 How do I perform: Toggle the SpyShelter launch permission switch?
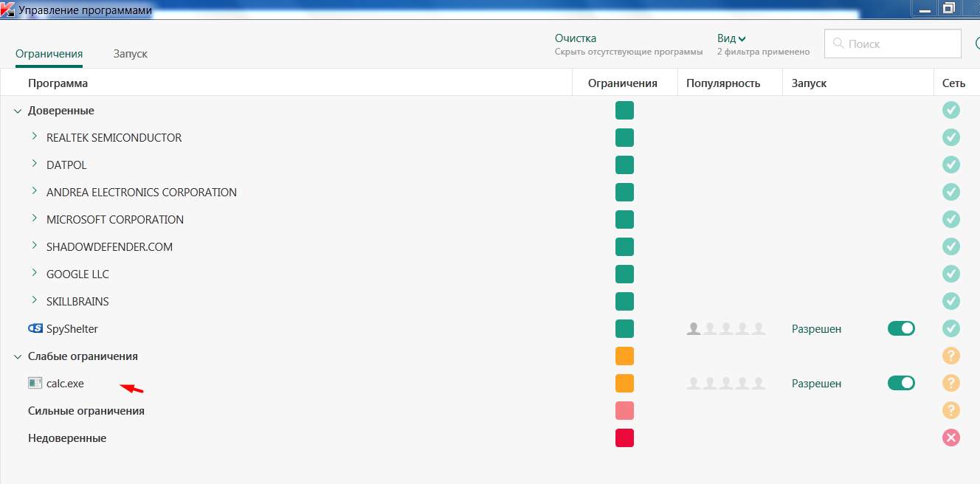pyautogui.click(x=901, y=328)
